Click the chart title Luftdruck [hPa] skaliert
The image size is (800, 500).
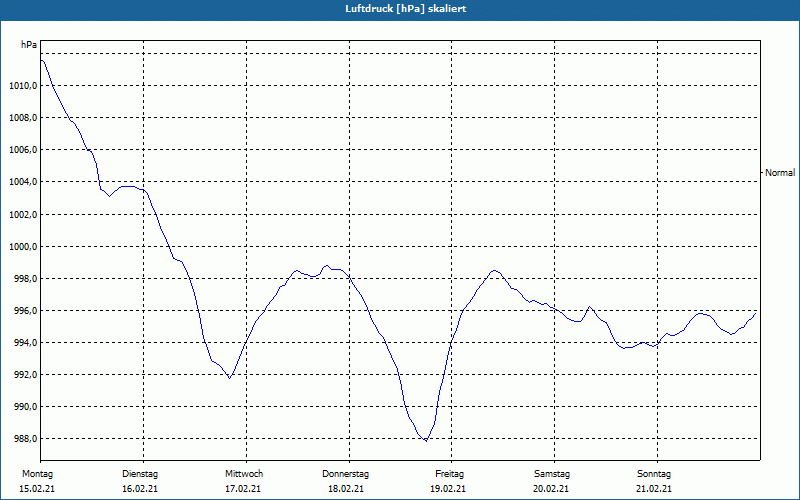(405, 9)
